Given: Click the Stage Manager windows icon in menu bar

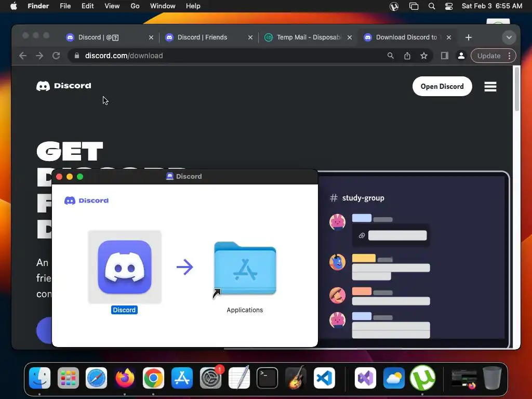Looking at the screenshot, I should (414, 6).
